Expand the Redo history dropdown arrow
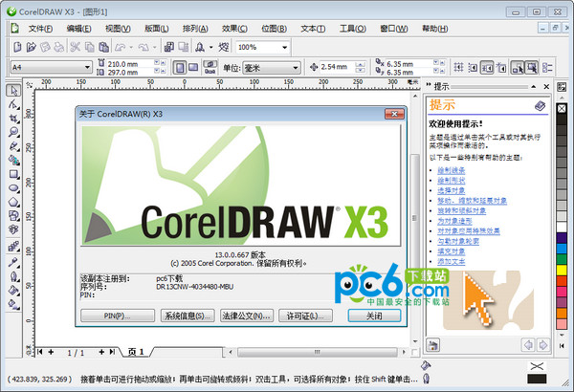Viewport: 574px width, 392px height. pos(154,47)
